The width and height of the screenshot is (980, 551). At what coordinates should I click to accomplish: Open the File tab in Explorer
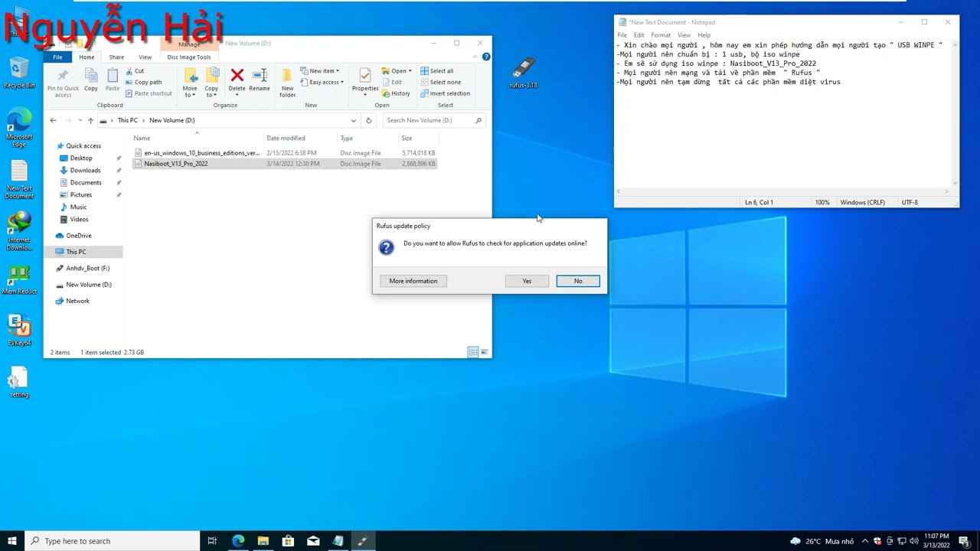pyautogui.click(x=57, y=57)
